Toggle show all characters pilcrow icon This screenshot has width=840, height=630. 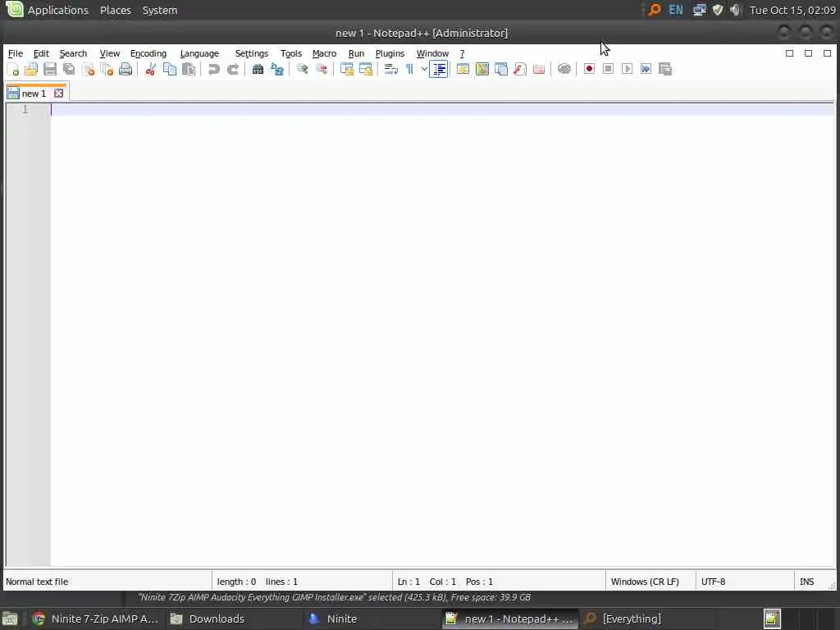[x=410, y=69]
